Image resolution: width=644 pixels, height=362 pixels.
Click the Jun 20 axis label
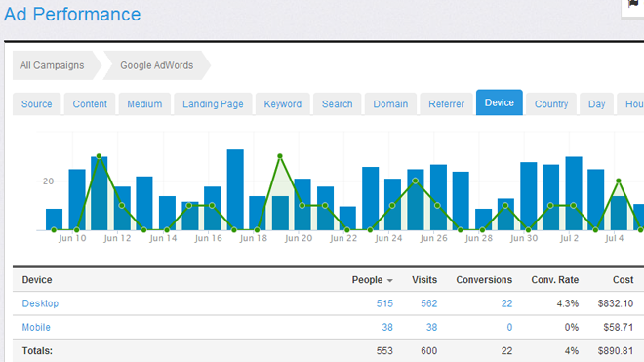pyautogui.click(x=299, y=238)
